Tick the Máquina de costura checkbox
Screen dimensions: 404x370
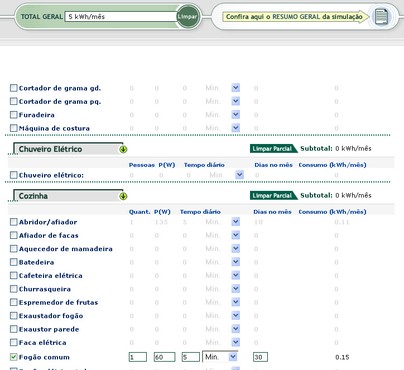click(x=13, y=128)
